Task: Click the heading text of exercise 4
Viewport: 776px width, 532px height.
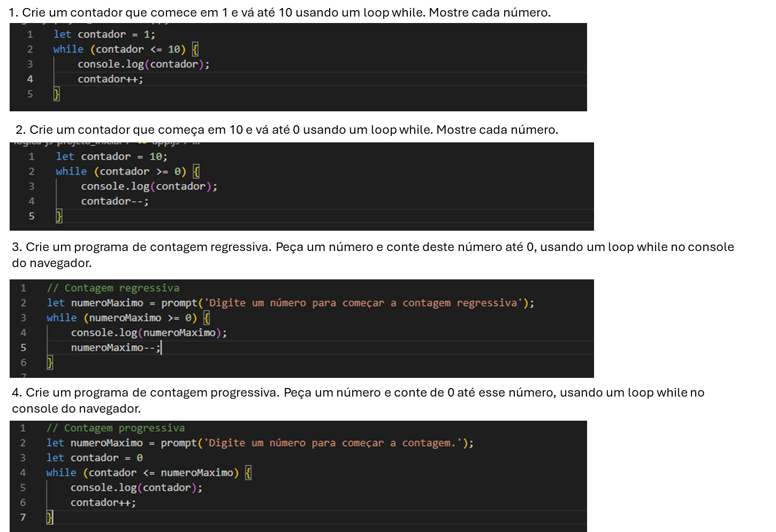Action: pos(358,400)
